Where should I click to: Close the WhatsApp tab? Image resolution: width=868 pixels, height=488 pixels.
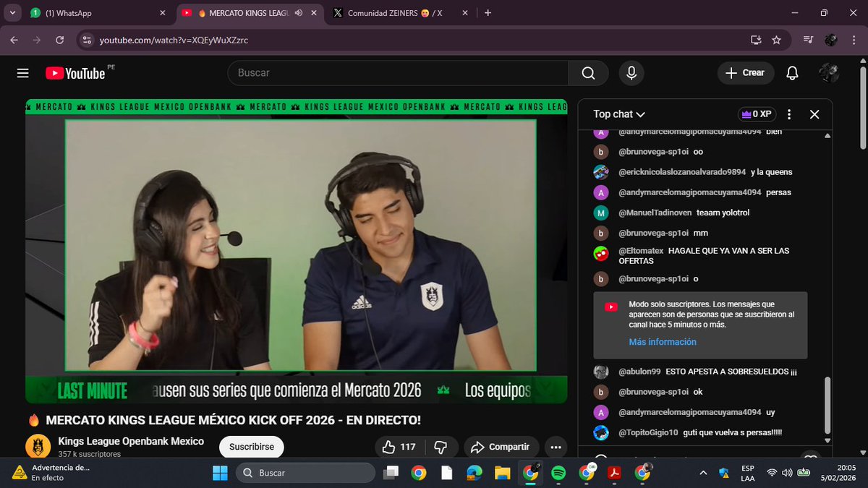[163, 13]
